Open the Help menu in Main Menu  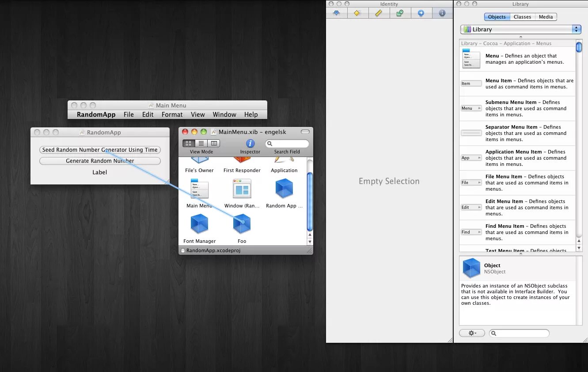[251, 115]
